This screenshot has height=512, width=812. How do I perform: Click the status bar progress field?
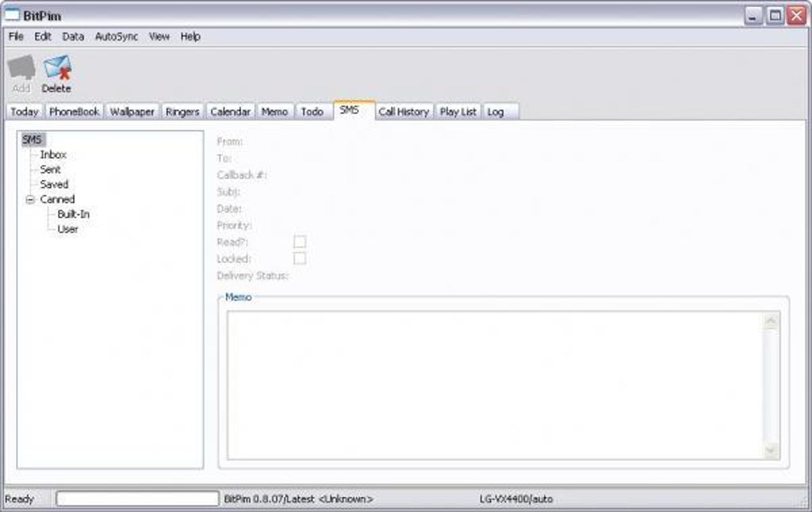pyautogui.click(x=137, y=498)
